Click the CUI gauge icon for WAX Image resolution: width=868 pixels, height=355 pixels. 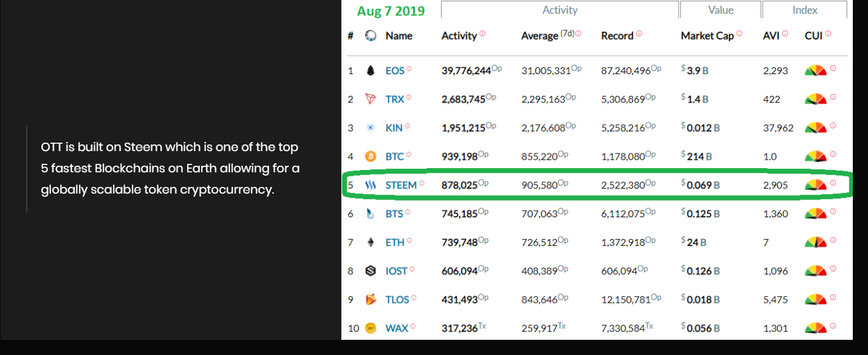point(816,328)
